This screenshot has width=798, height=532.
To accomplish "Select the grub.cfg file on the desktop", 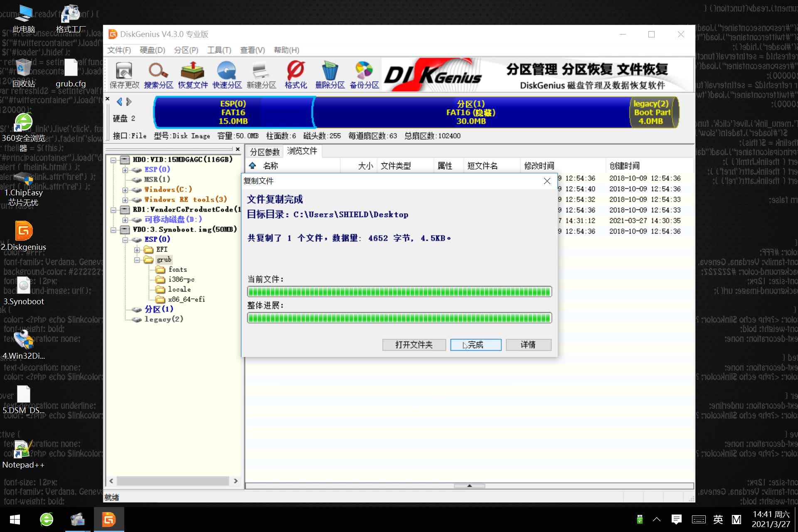I will [x=71, y=73].
